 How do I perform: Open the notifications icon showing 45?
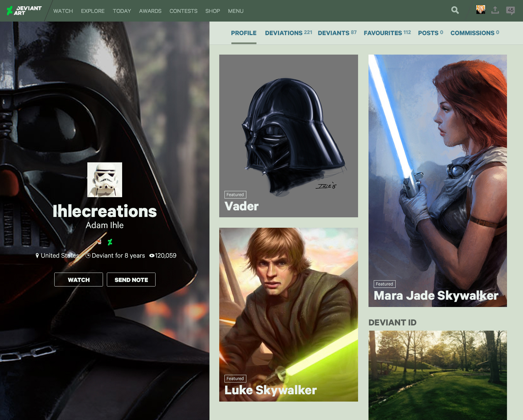510,10
